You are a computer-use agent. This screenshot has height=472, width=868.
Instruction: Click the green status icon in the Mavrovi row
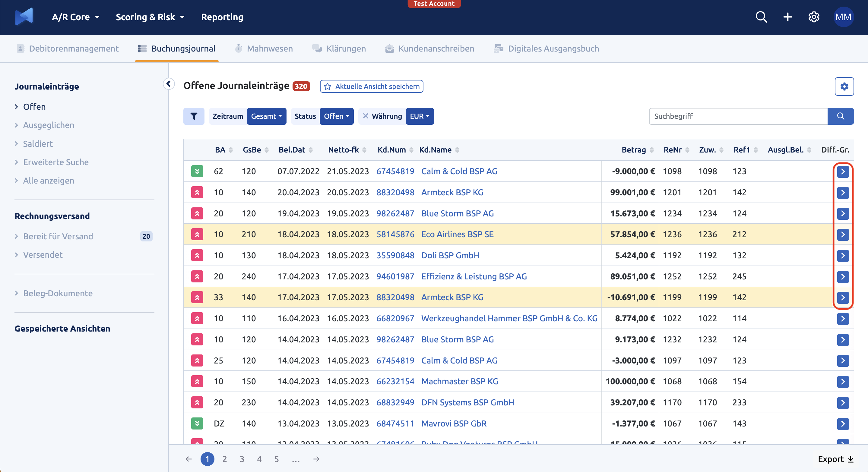(197, 423)
